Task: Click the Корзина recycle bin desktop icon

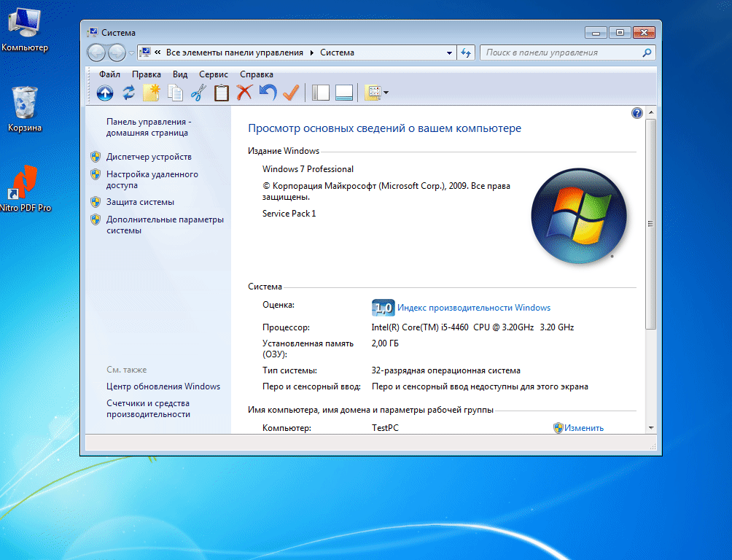Action: click(x=25, y=109)
